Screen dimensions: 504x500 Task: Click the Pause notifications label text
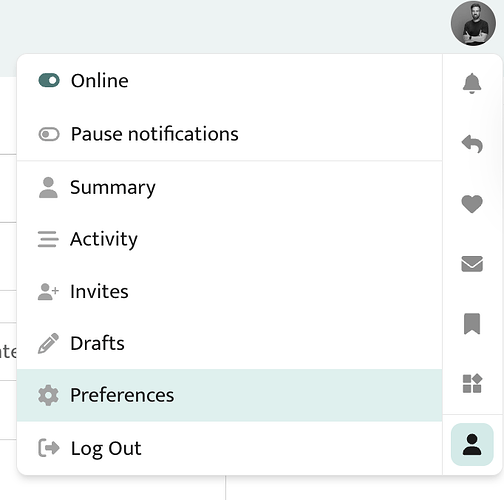pos(155,134)
